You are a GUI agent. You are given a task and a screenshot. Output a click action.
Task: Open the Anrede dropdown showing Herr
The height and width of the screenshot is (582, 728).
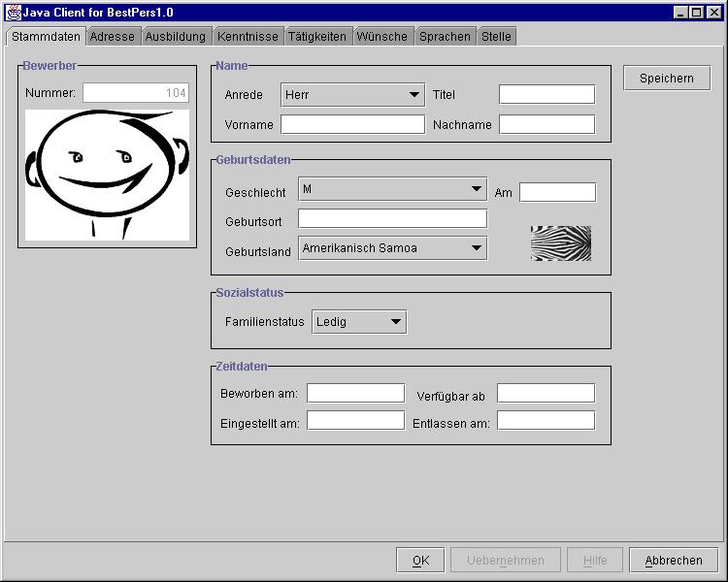[352, 95]
